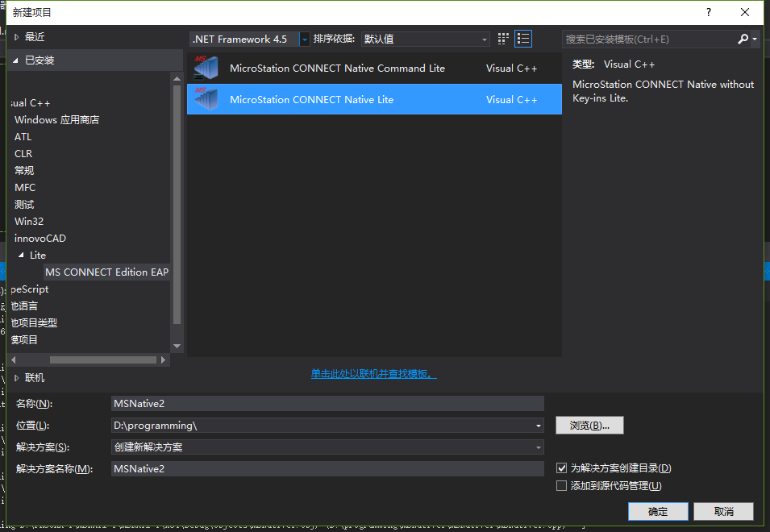Expand the 最近 section
The image size is (770, 532).
[x=16, y=37]
